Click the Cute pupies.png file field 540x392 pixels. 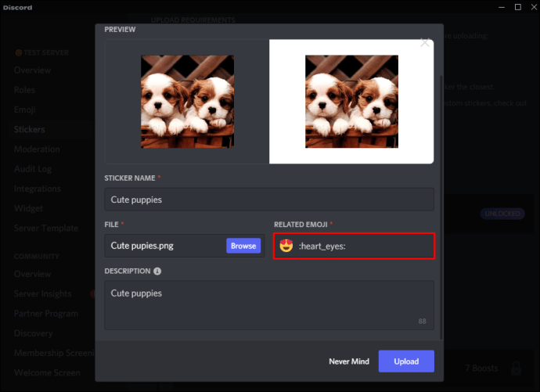point(164,246)
